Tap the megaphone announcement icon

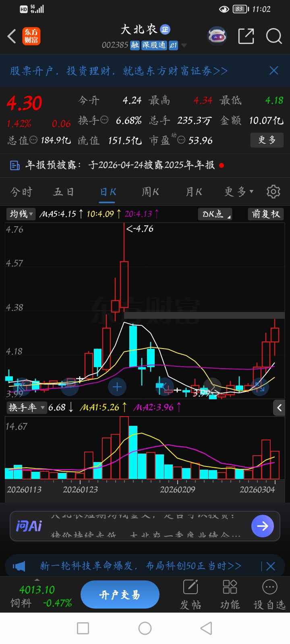(19, 566)
